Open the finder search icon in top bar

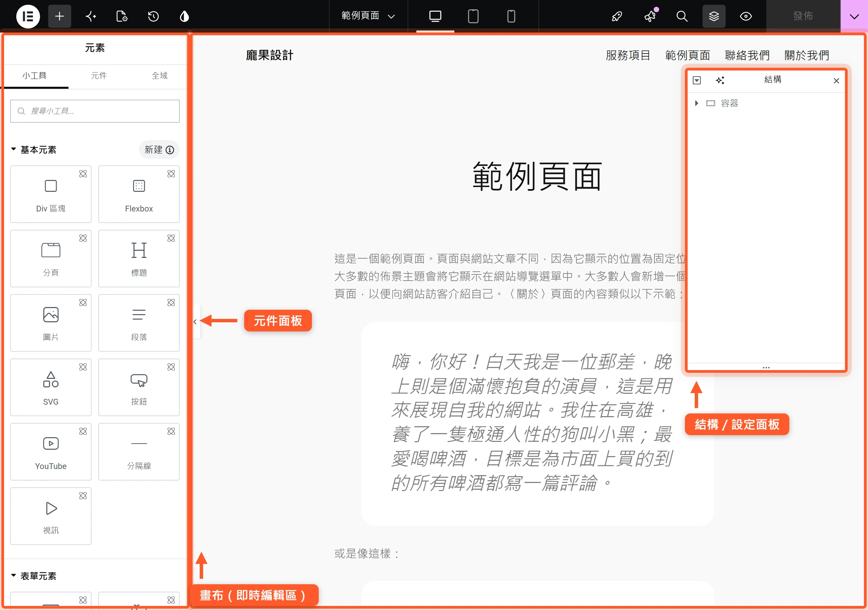tap(682, 16)
